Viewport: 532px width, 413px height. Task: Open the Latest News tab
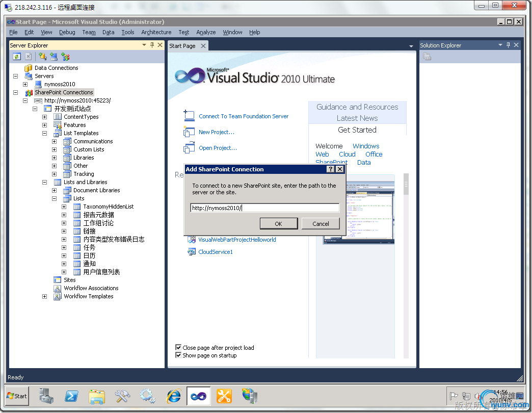(357, 118)
